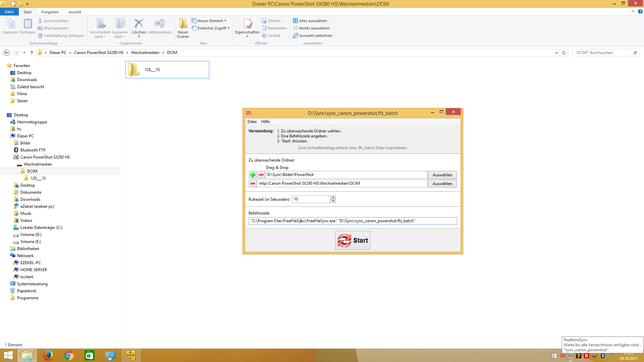Viewport: 644px width, 362px height.
Task: Click the Bearbeiten ribbon command
Action: click(274, 28)
